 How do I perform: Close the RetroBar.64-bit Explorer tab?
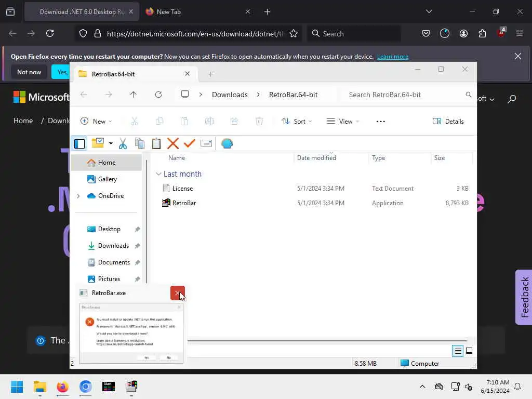pyautogui.click(x=187, y=74)
